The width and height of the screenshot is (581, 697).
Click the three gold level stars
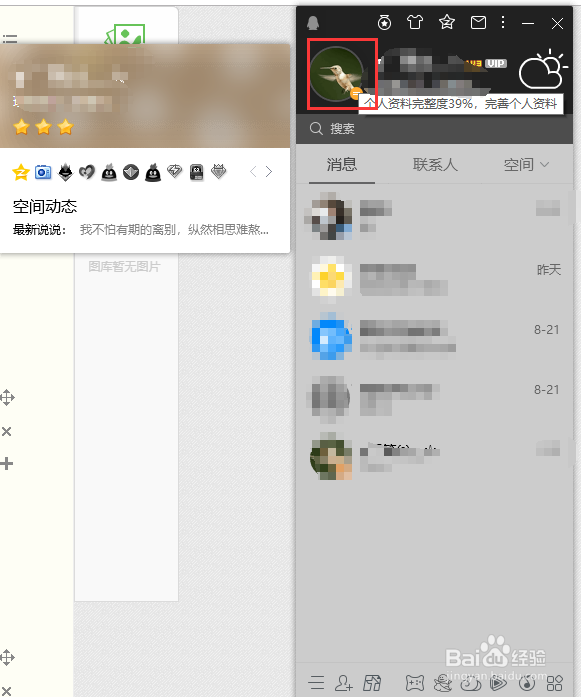point(43,127)
